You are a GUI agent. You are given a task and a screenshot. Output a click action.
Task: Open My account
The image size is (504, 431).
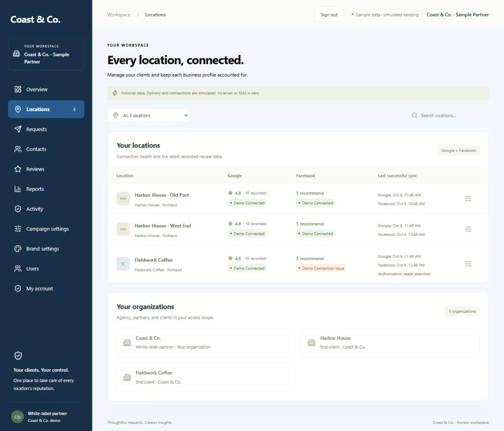click(x=46, y=289)
